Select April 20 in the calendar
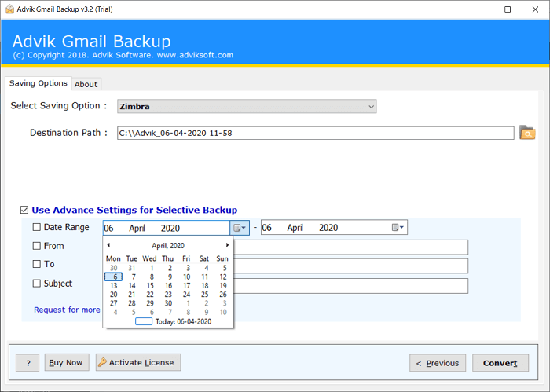The image size is (550, 392). [114, 295]
